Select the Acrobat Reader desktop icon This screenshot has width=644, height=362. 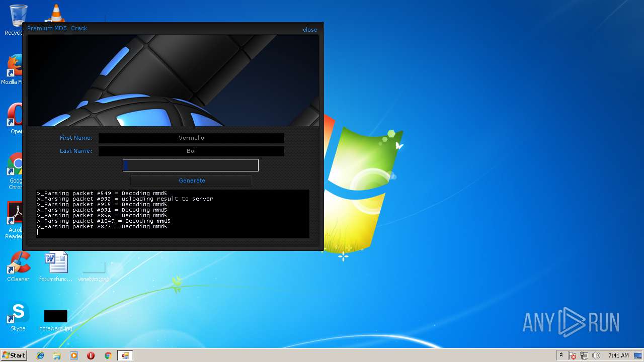click(15, 220)
